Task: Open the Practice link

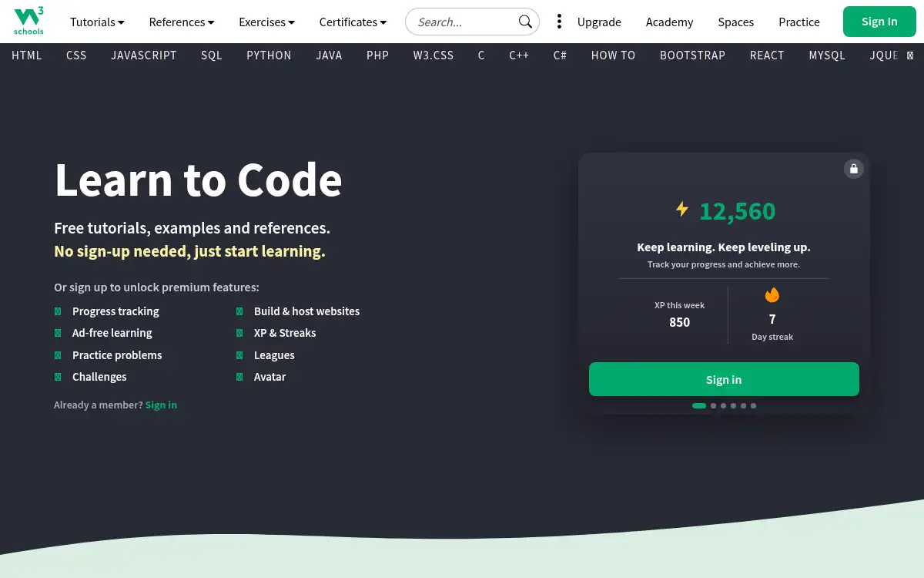Action: click(799, 22)
